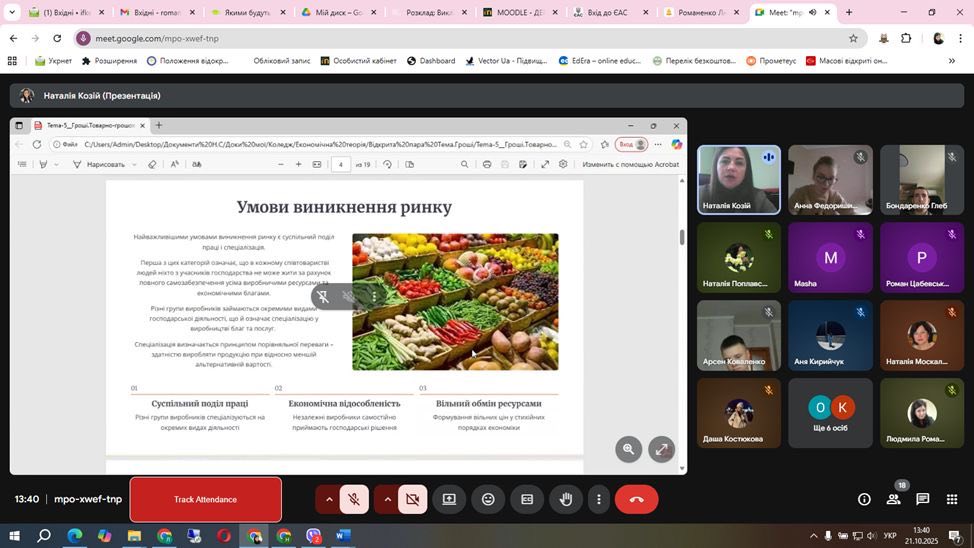Toggle the microphone mute button in Meet
Viewport: 974px width, 548px height.
coord(354,500)
